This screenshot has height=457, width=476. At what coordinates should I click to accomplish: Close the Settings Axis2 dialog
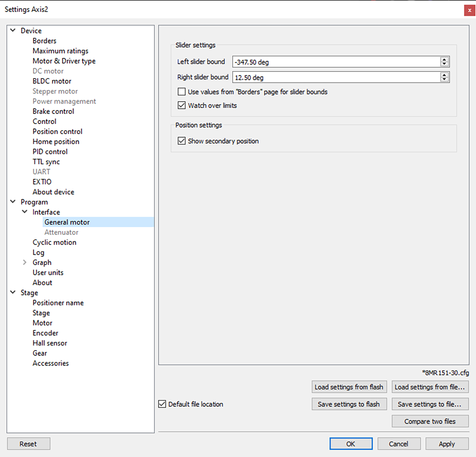pos(470,10)
